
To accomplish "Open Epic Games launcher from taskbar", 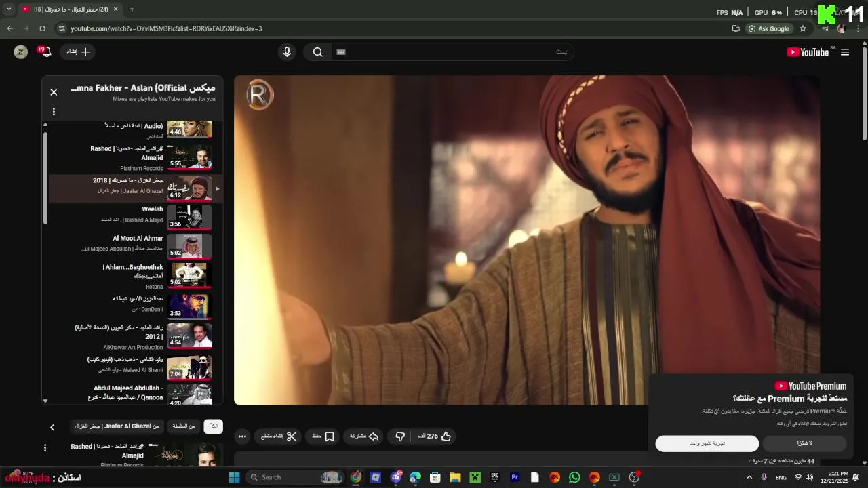I will pyautogui.click(x=495, y=477).
